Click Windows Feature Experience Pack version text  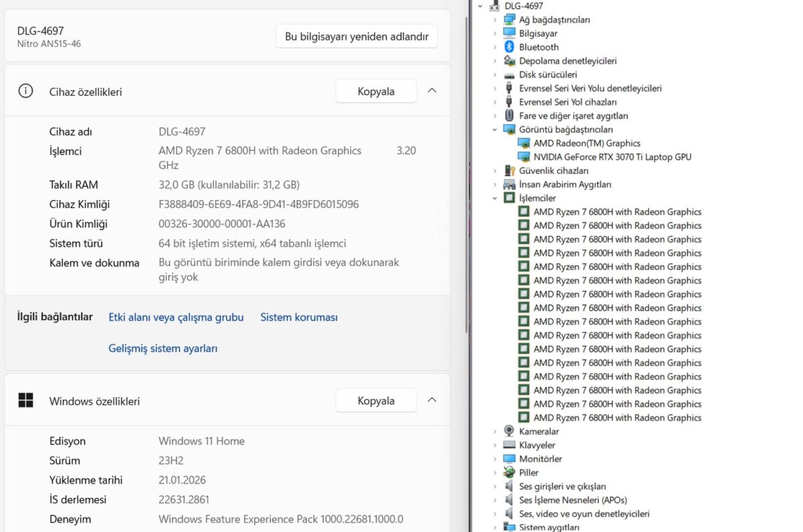pyautogui.click(x=281, y=519)
